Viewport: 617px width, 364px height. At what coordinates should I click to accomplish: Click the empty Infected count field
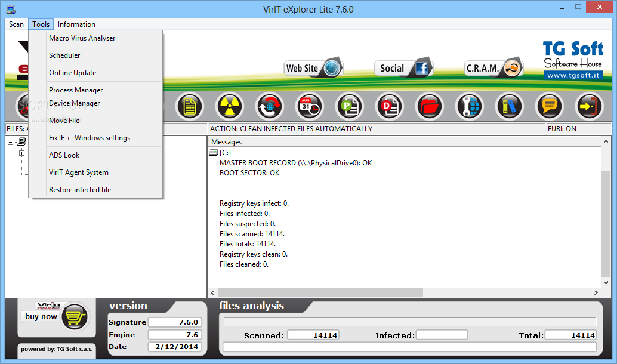442,335
